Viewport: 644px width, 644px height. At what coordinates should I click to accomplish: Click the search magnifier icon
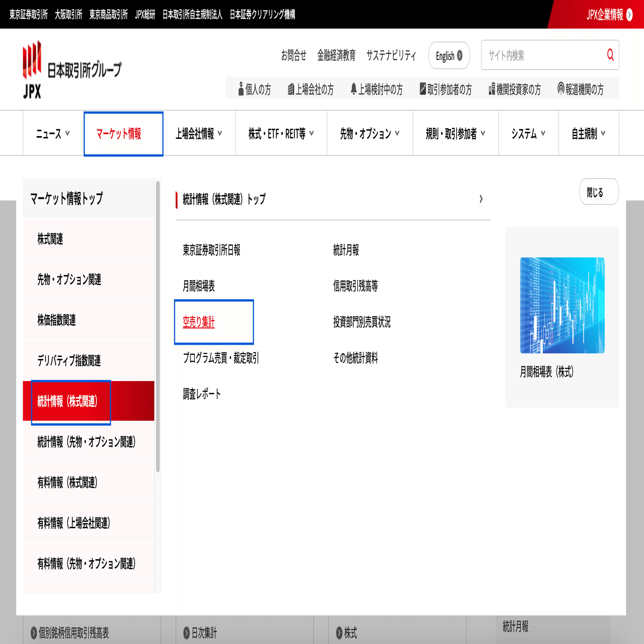(610, 55)
